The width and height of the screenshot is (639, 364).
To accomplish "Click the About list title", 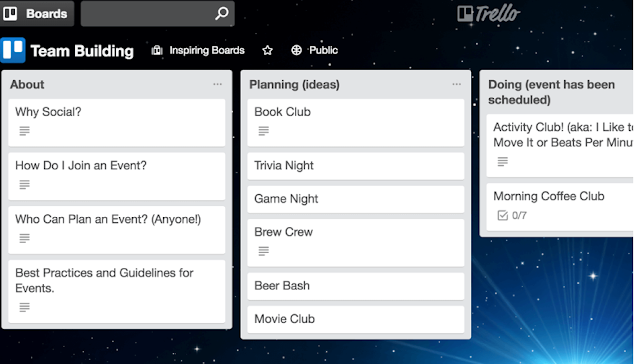I will [x=27, y=84].
